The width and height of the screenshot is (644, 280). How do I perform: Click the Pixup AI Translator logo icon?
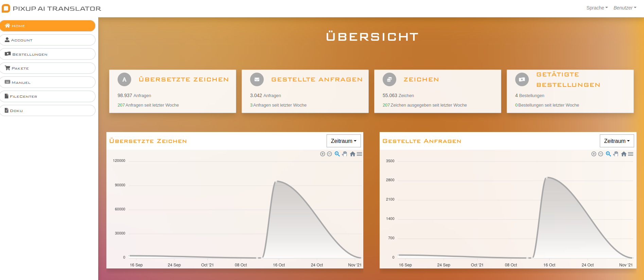tap(6, 8)
